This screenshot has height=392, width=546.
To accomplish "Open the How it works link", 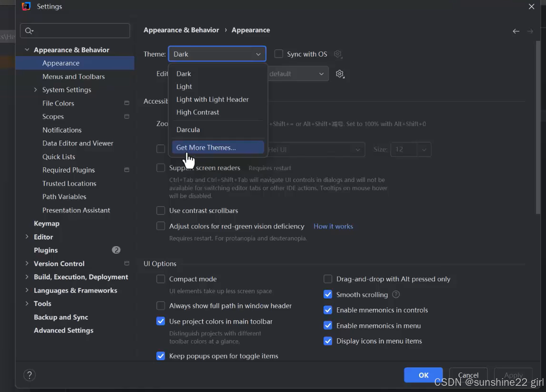I will (333, 226).
